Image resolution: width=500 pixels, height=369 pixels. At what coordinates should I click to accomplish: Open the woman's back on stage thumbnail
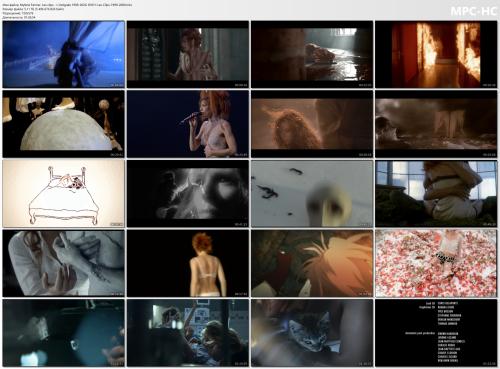pos(188,263)
